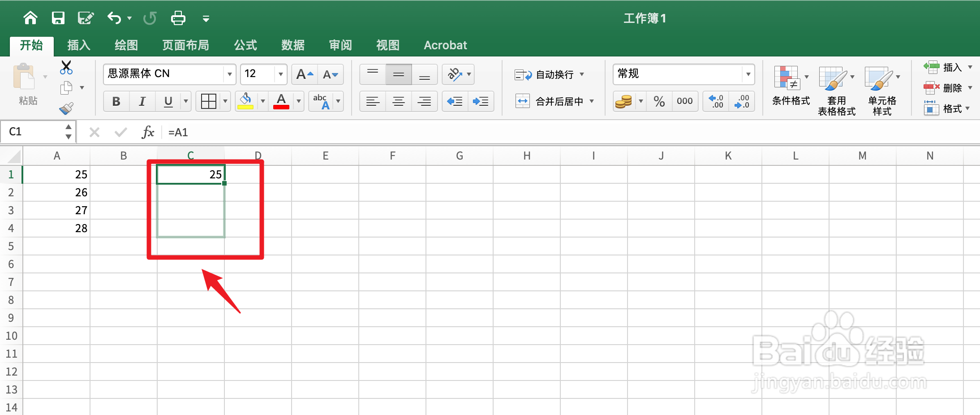Increase font size with larger A
This screenshot has width=980, height=415.
(305, 74)
